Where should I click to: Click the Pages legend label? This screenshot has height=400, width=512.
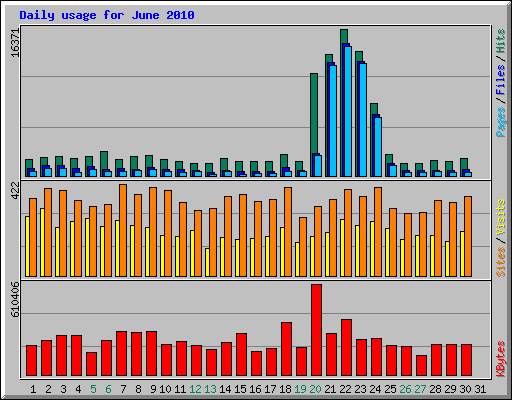point(501,122)
